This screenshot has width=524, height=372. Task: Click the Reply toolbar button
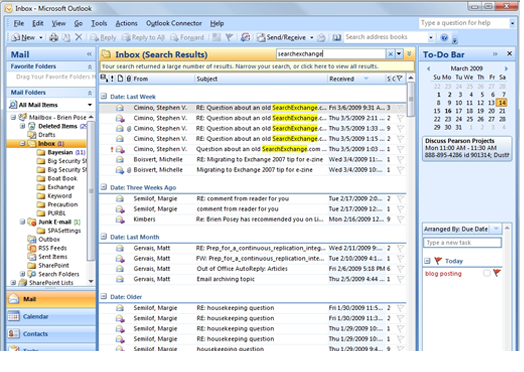(x=103, y=37)
